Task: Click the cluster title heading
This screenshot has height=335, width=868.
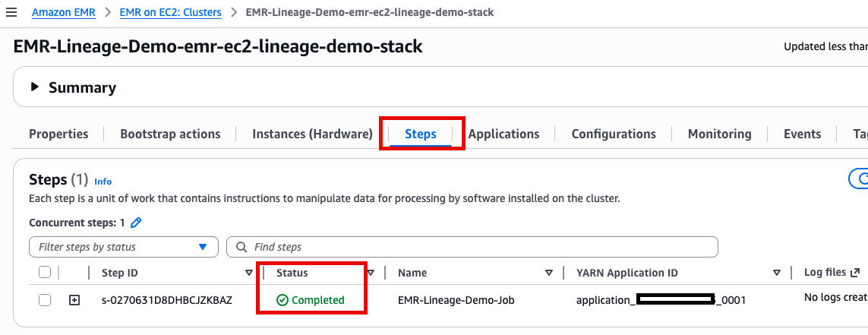Action: [217, 46]
